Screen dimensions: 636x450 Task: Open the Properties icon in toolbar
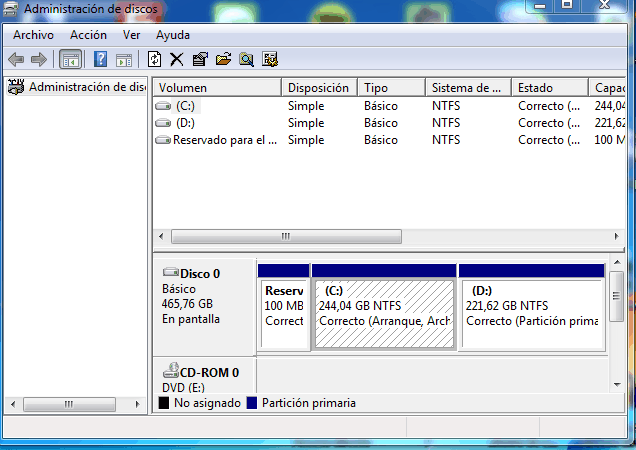point(200,59)
